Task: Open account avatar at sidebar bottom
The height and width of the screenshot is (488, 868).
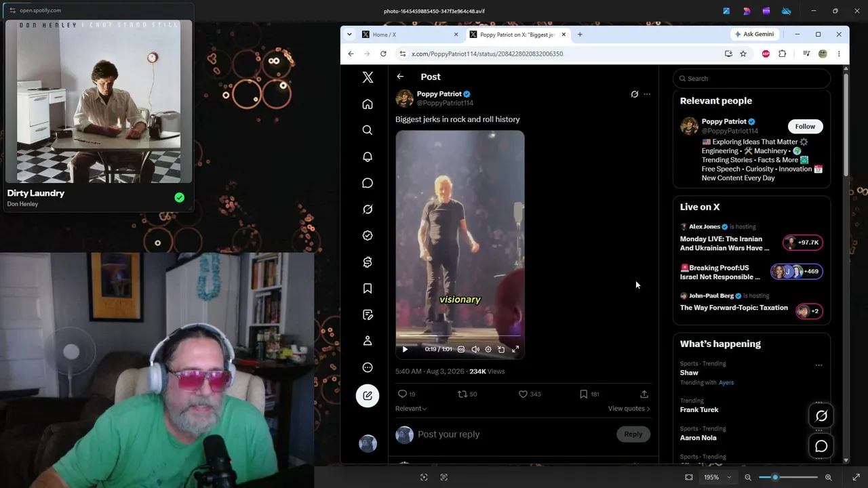Action: 368,443
